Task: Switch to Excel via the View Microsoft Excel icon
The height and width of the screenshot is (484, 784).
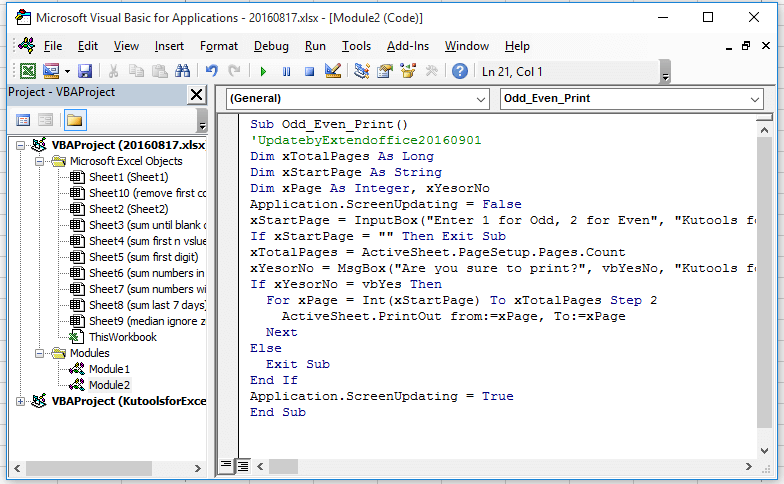Action: (27, 71)
